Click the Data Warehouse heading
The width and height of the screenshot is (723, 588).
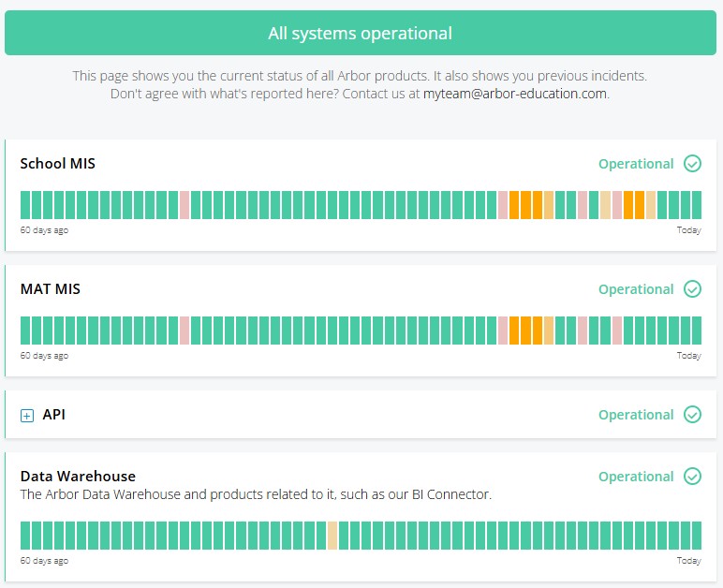(x=78, y=477)
